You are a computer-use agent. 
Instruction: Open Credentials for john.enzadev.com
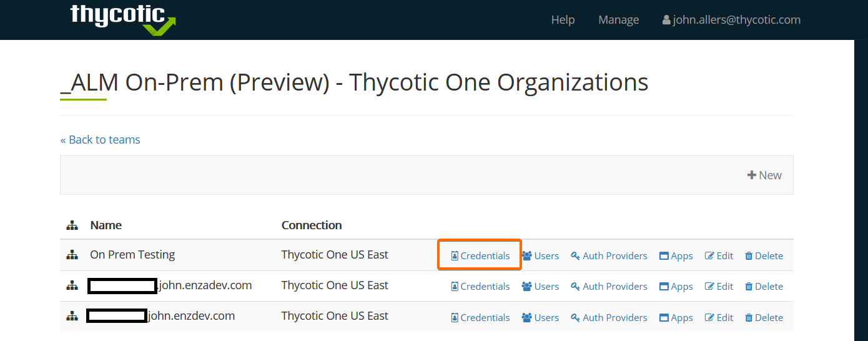480,286
